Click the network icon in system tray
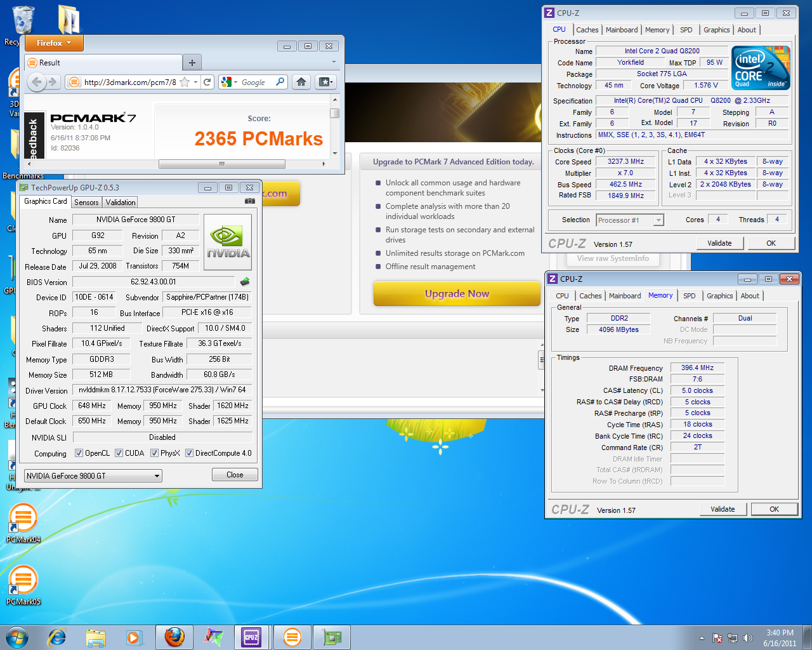812x650 pixels. pyautogui.click(x=733, y=638)
